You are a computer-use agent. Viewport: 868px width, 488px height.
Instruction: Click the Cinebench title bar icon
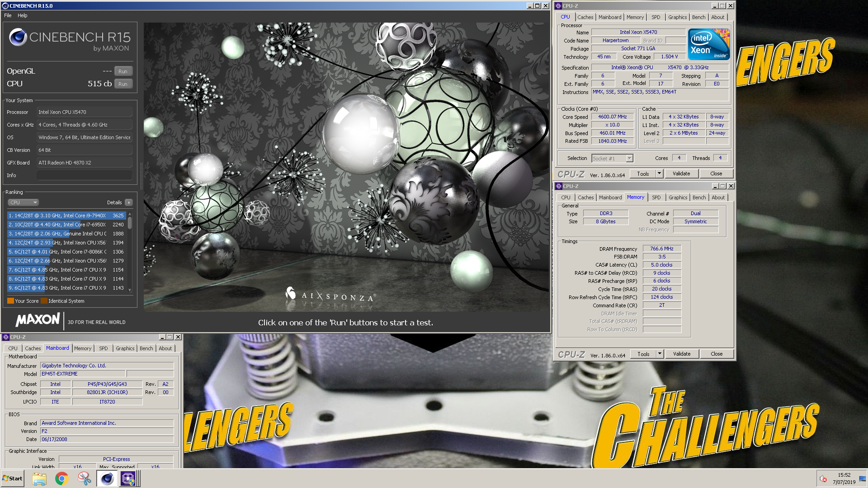coord(5,6)
